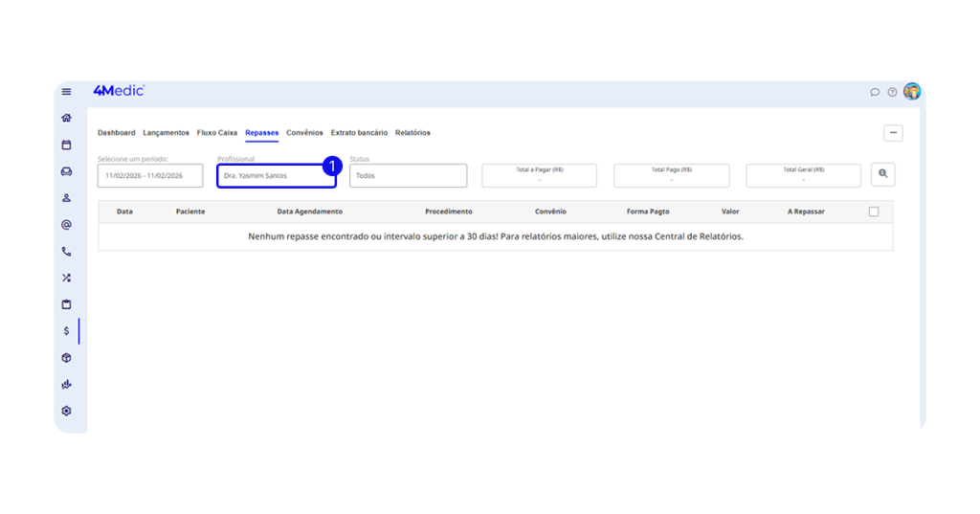This screenshot has width=980, height=514.
Task: Open the calendar icon in sidebar
Action: 66,145
